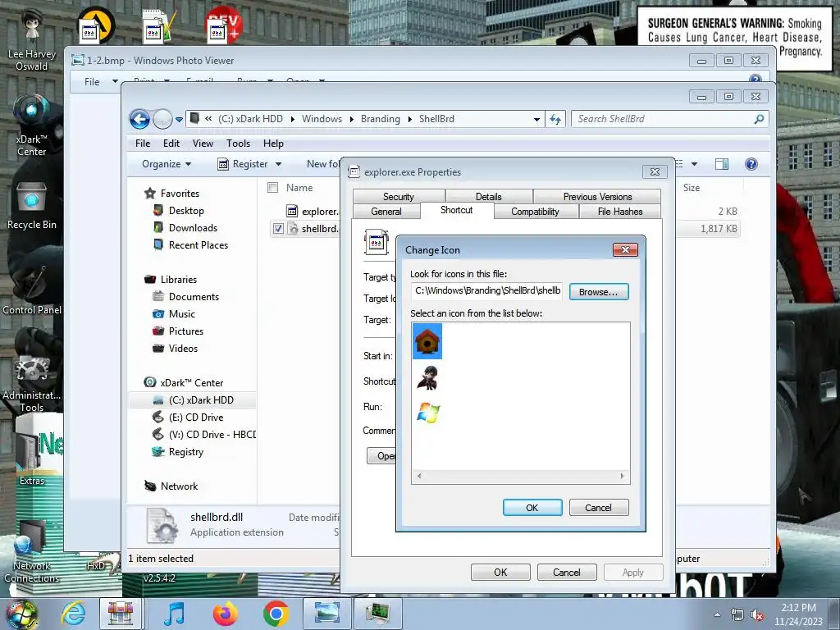Select (E:) CD Drive in navigation pane
Screen dimensions: 840x630
coord(195,418)
